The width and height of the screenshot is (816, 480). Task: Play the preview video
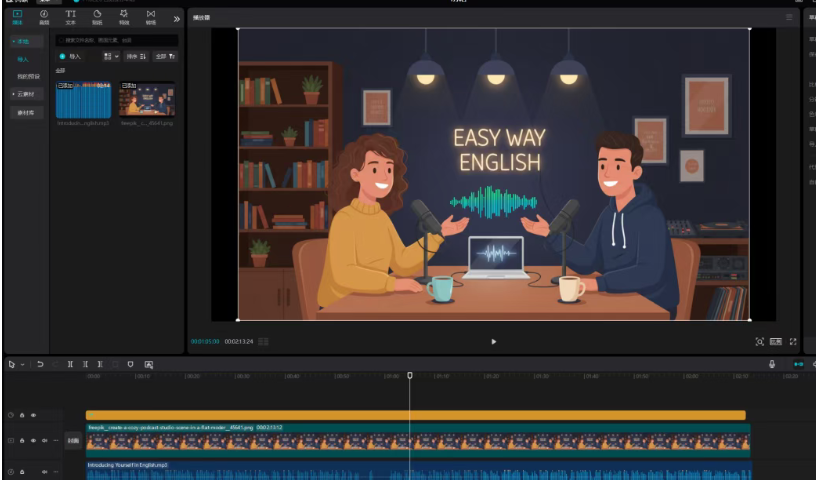[493, 341]
